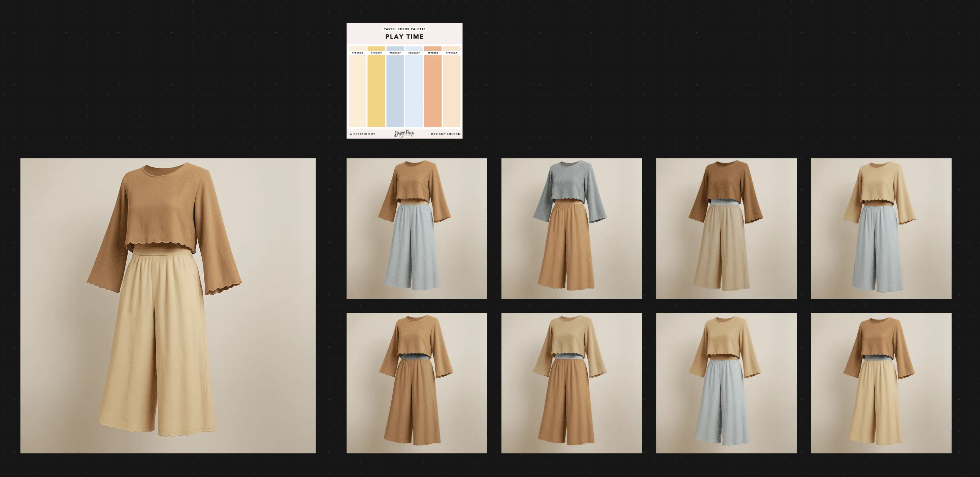Image resolution: width=980 pixels, height=477 pixels.
Task: Click the Design Pixie script logo
Action: coord(404,134)
